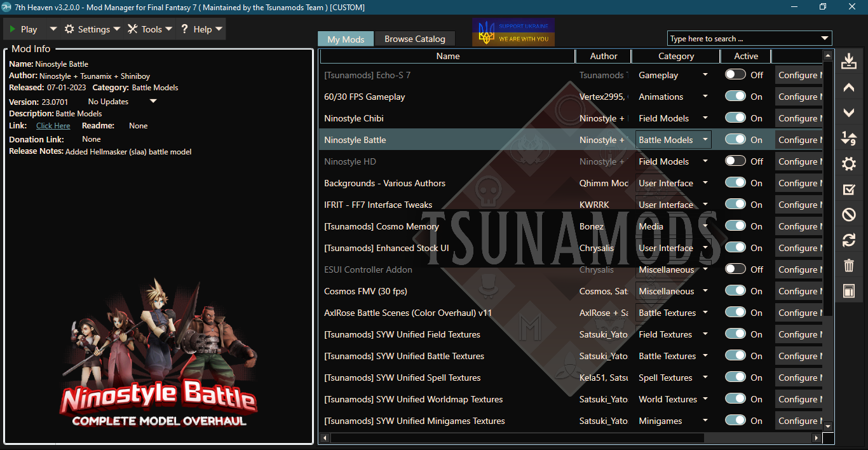Configure the Enhanced Stock UI mod
The width and height of the screenshot is (868, 450).
798,248
